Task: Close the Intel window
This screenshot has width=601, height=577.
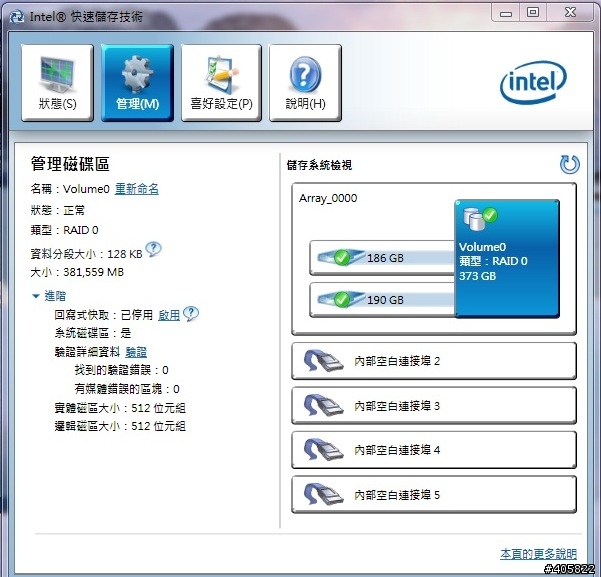Action: pos(570,13)
